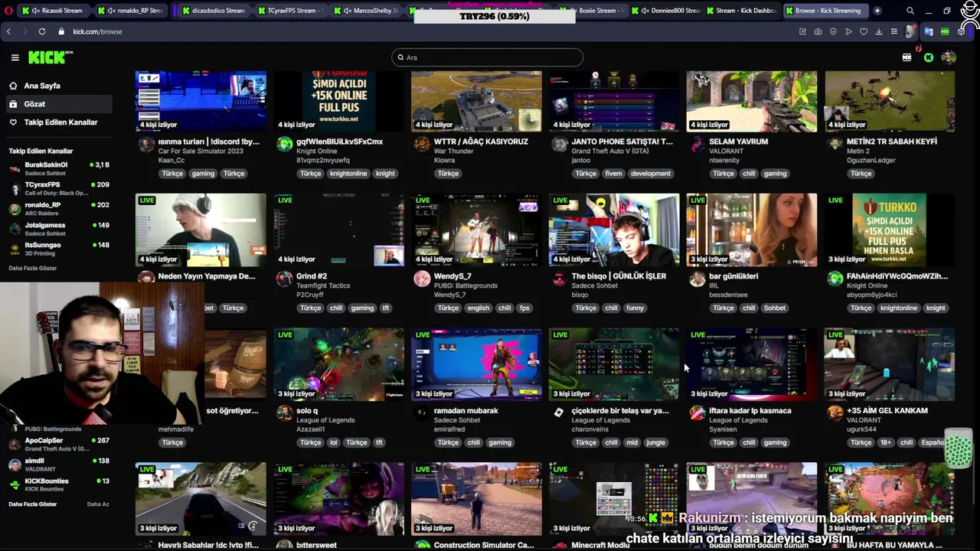Open the extensions cube icon
Image resolution: width=980 pixels, height=551 pixels.
(961, 31)
